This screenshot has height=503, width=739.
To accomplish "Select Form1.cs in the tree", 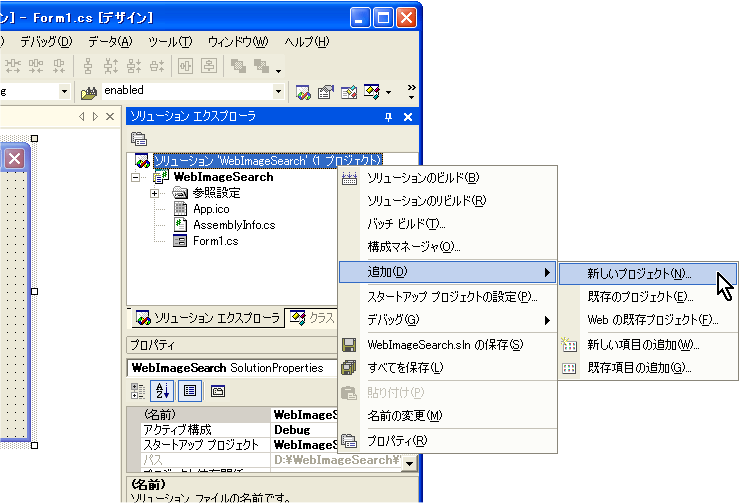I will [x=215, y=241].
